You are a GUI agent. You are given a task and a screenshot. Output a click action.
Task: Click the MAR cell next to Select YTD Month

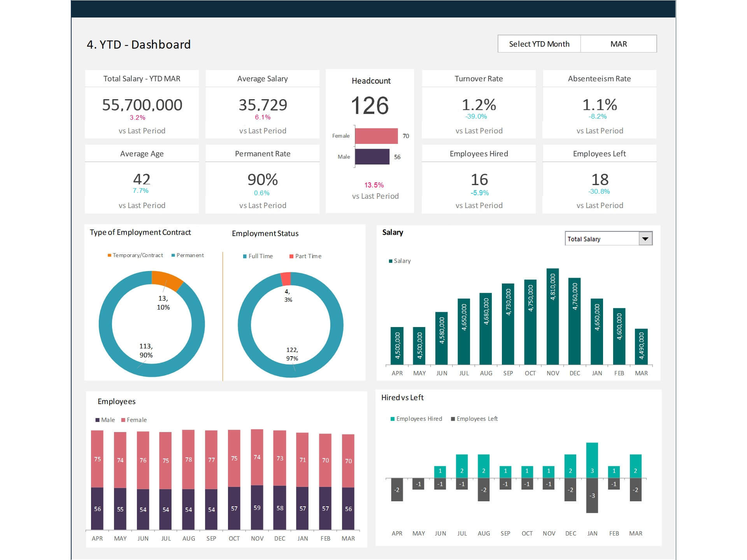(618, 44)
